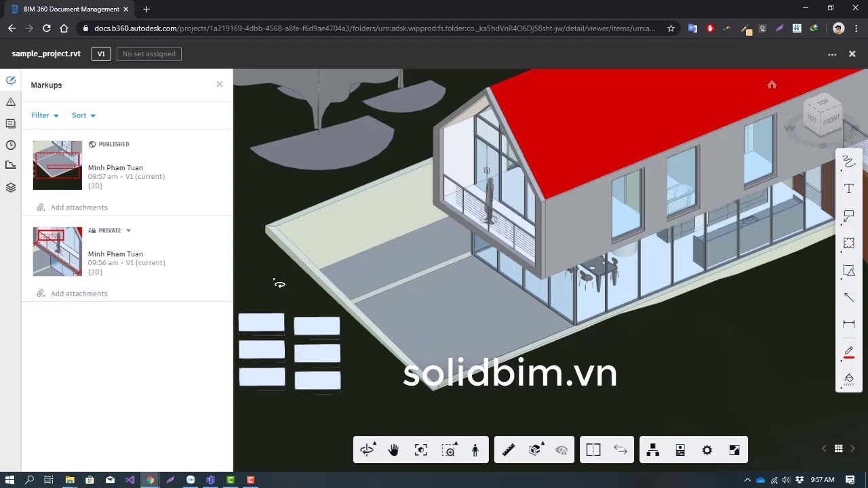Open the Properties panel icon
The image size is (868, 488).
(680, 450)
